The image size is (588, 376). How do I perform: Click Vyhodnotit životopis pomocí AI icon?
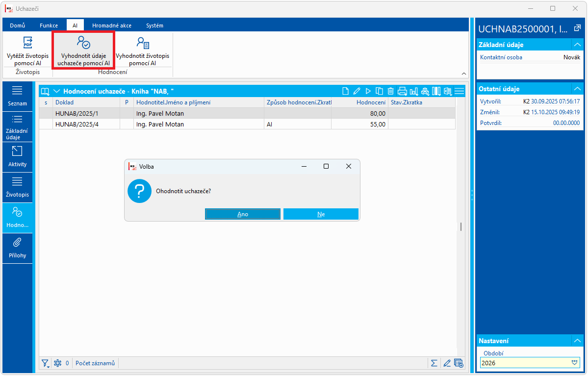[143, 42]
